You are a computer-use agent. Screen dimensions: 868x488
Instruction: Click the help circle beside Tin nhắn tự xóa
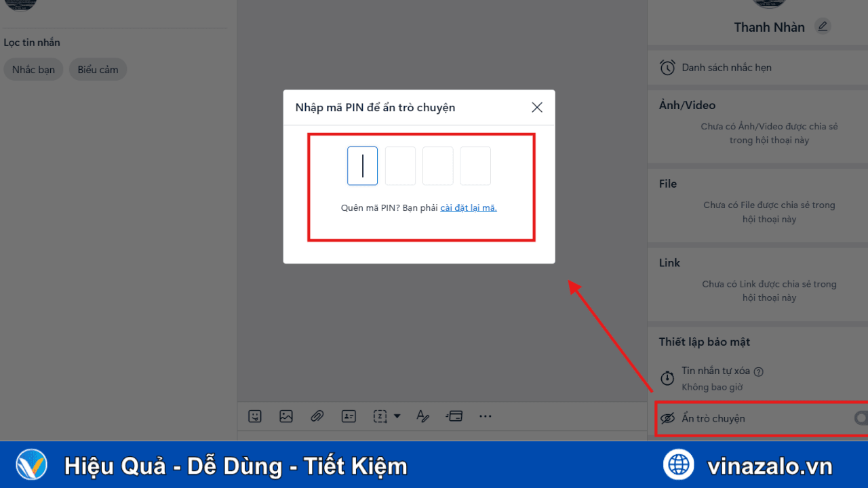pyautogui.click(x=759, y=371)
